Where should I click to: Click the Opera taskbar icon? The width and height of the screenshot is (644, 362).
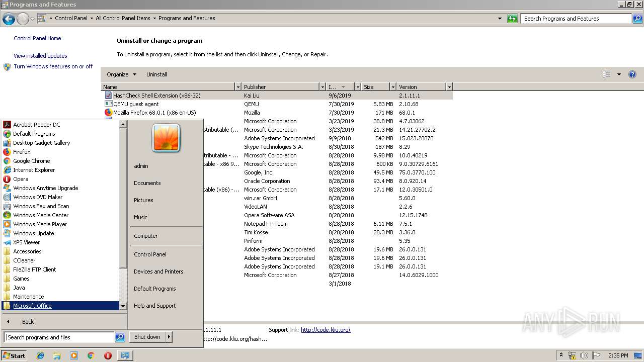pos(108,355)
